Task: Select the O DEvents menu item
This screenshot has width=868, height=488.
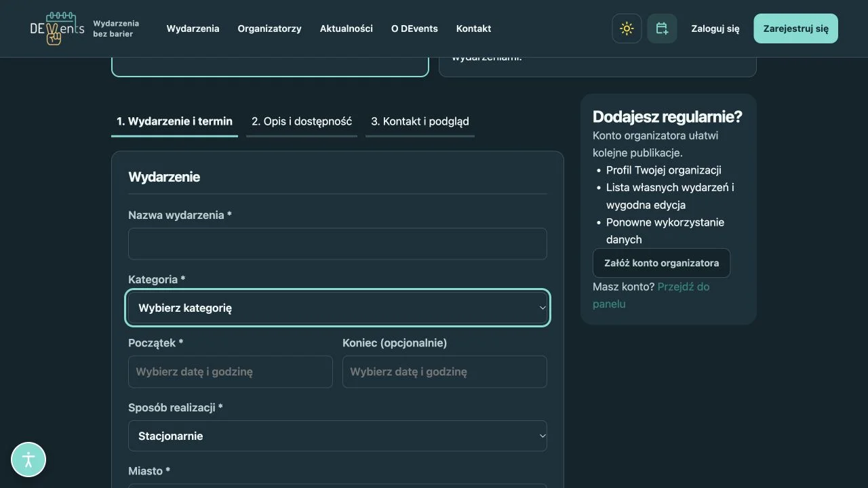Action: 414,28
